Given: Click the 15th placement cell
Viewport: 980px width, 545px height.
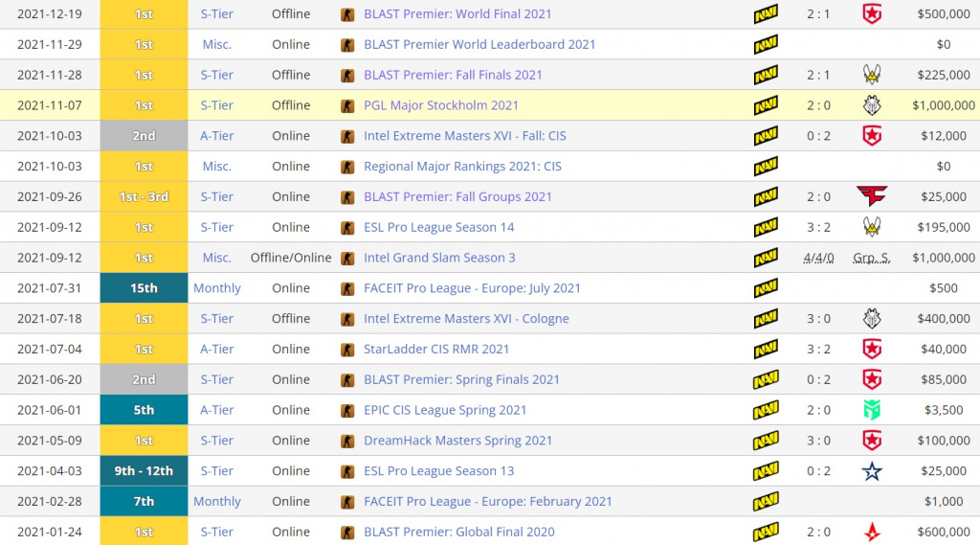Looking at the screenshot, I should [144, 288].
